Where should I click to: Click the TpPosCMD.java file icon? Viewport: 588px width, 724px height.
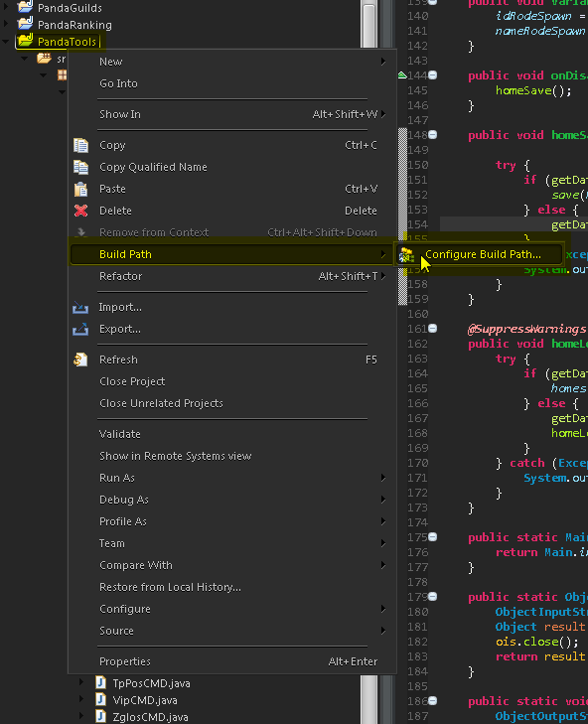(x=100, y=683)
